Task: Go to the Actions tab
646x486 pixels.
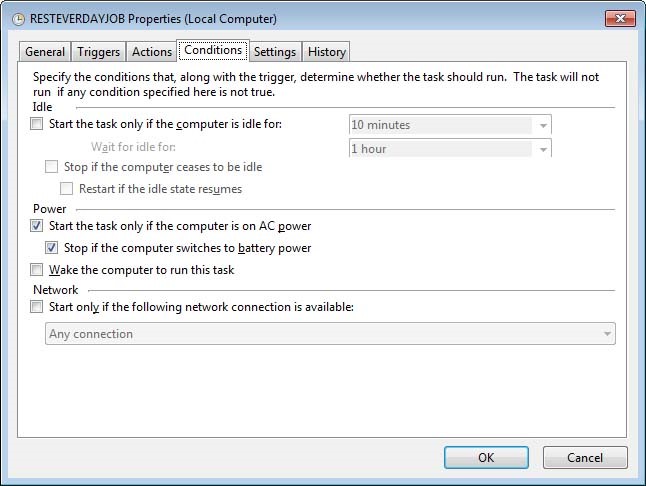Action: coord(152,52)
